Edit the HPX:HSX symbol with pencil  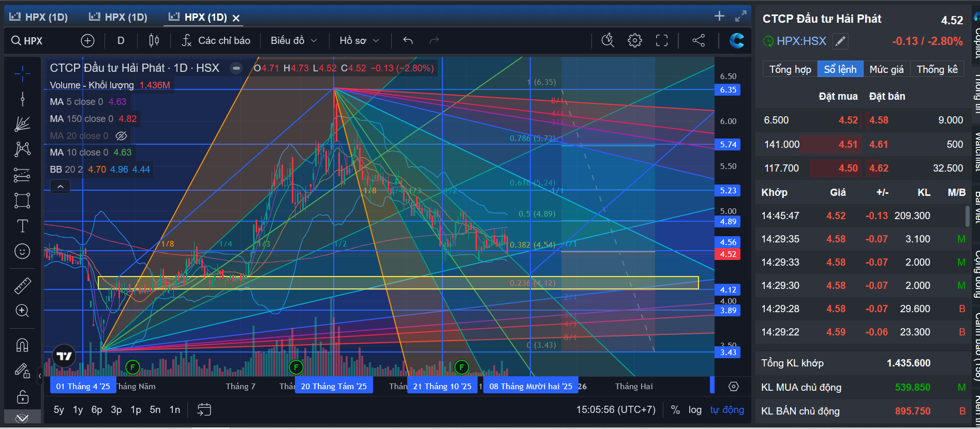click(x=840, y=41)
